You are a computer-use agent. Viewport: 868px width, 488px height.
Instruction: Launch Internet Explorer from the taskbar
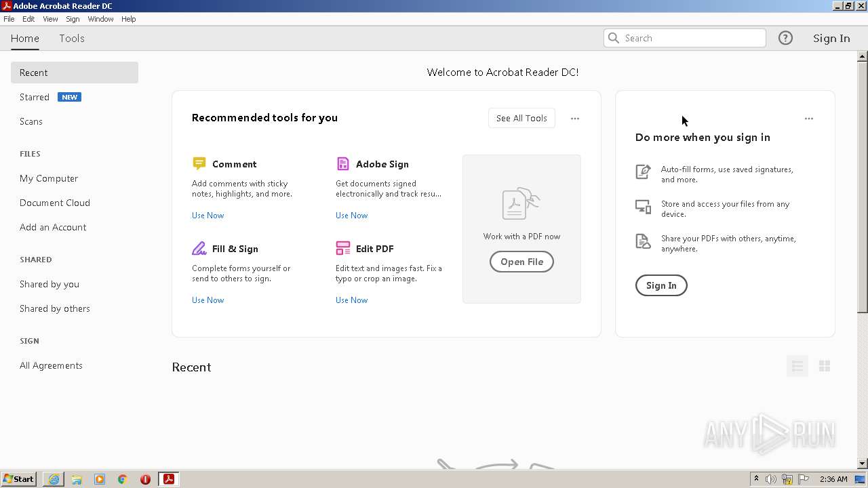(x=54, y=479)
